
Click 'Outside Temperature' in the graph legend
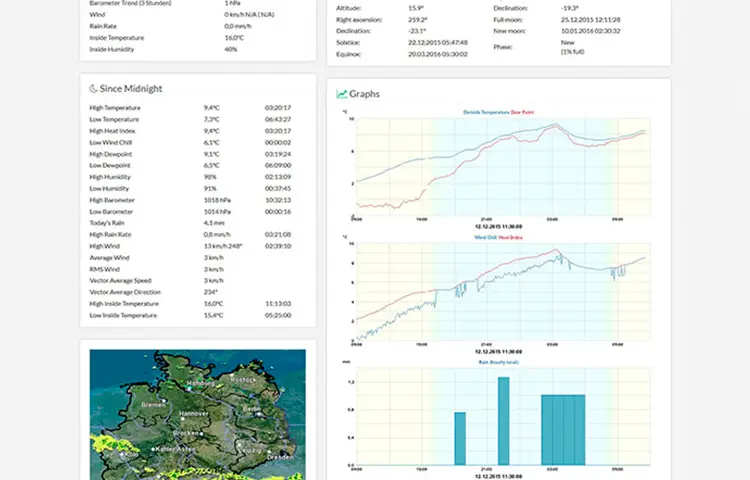point(486,112)
